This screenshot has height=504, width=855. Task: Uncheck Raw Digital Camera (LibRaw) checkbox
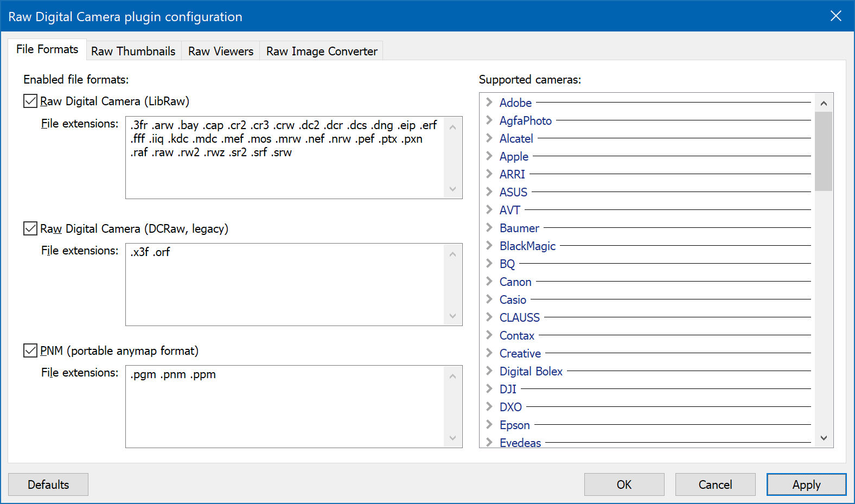(x=30, y=101)
